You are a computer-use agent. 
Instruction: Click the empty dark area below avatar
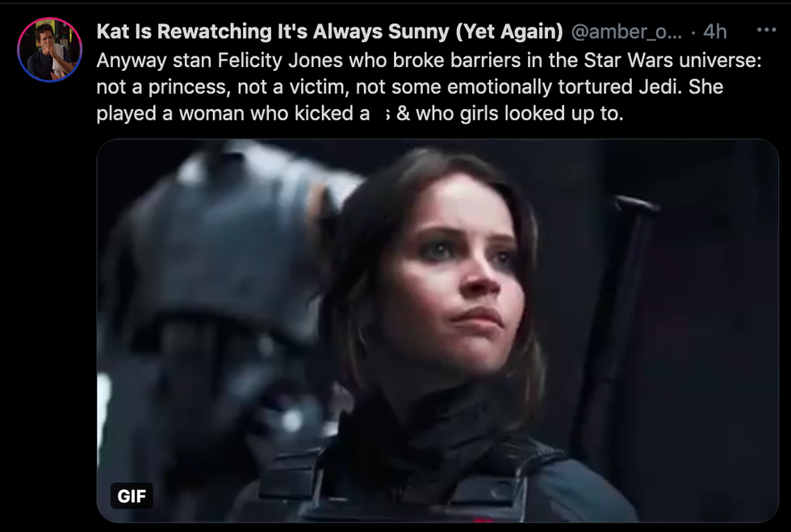click(x=49, y=303)
